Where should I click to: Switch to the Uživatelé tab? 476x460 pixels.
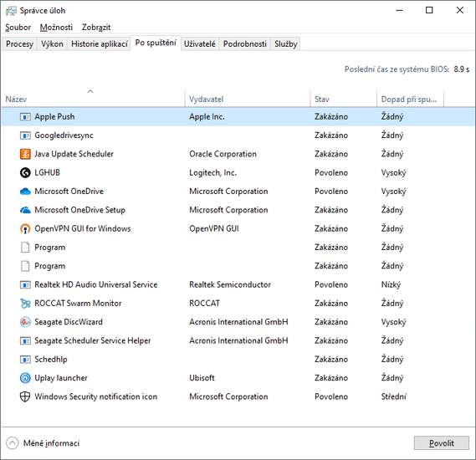pyautogui.click(x=200, y=44)
